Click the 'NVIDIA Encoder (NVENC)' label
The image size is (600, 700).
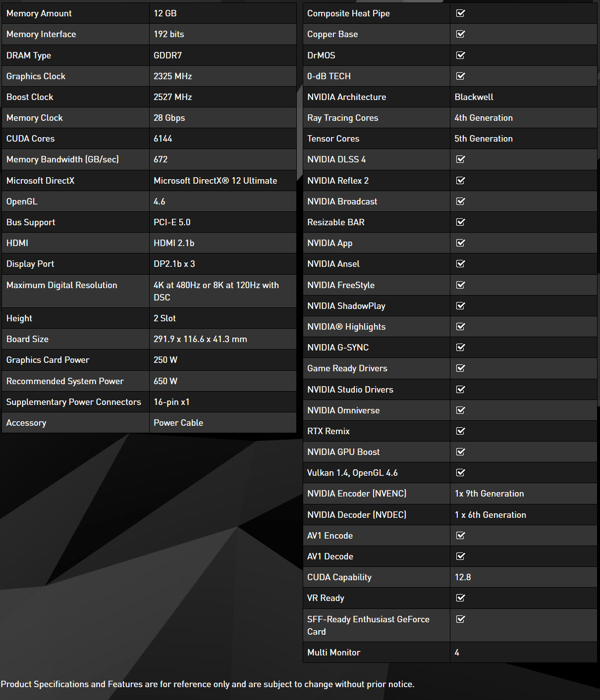(357, 494)
